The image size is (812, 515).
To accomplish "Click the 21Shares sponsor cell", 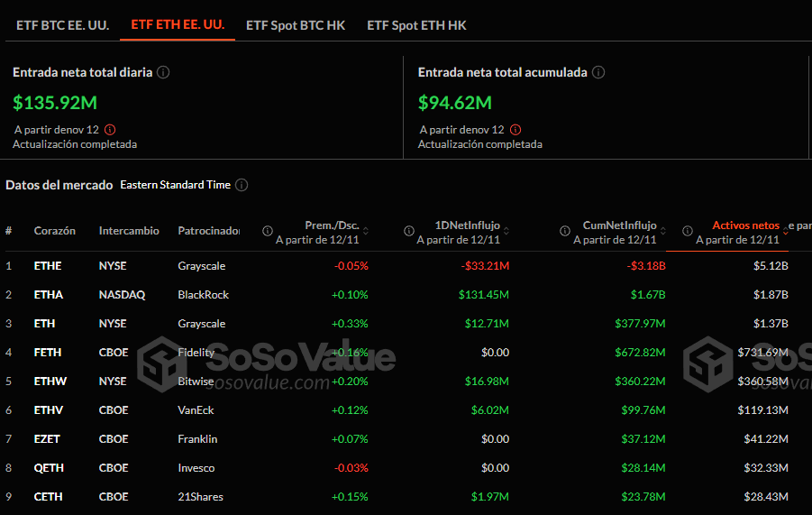I will coord(200,497).
